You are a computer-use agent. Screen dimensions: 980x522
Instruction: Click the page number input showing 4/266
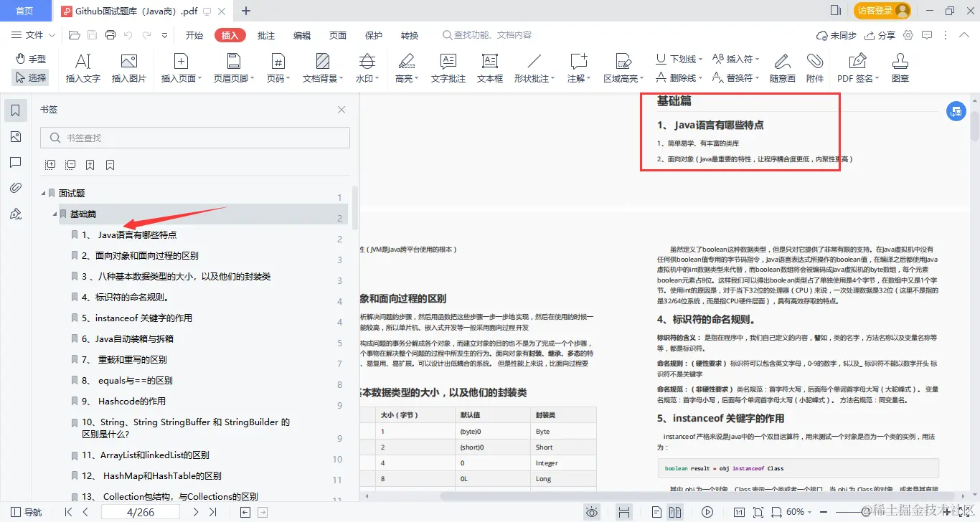tap(140, 511)
